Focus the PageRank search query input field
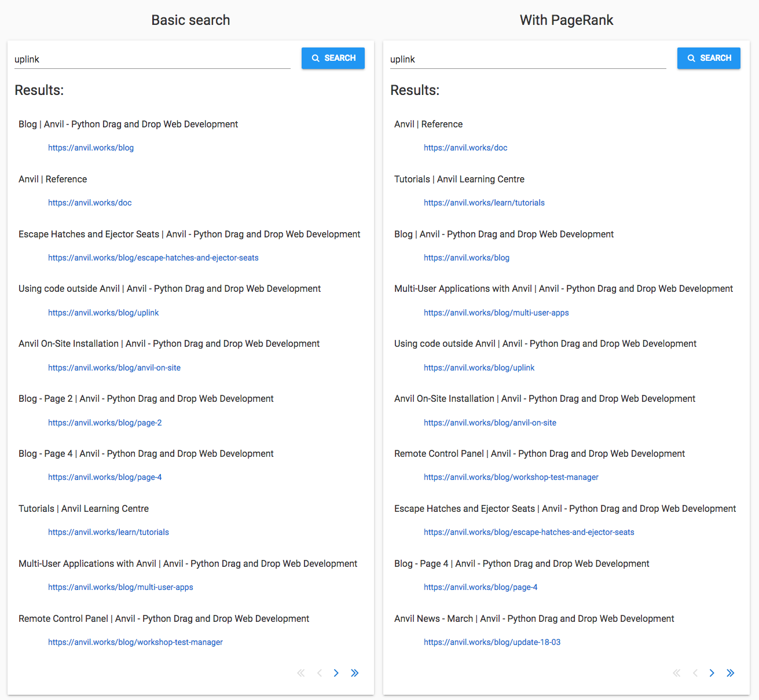This screenshot has width=759, height=700. (527, 59)
